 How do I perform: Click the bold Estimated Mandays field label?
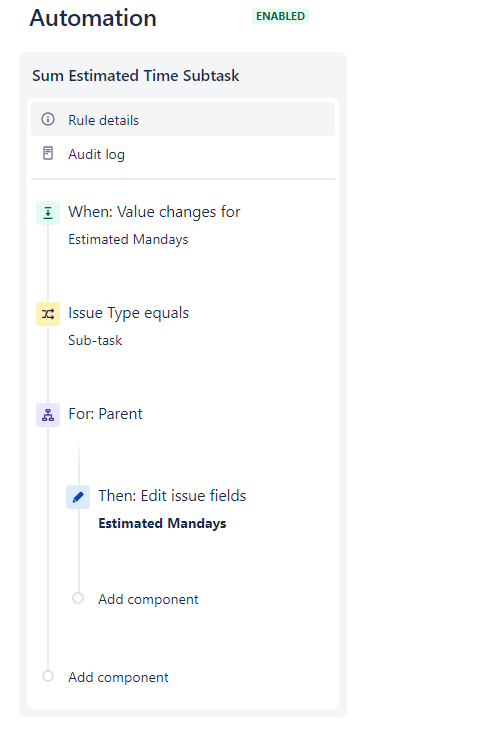tap(162, 523)
